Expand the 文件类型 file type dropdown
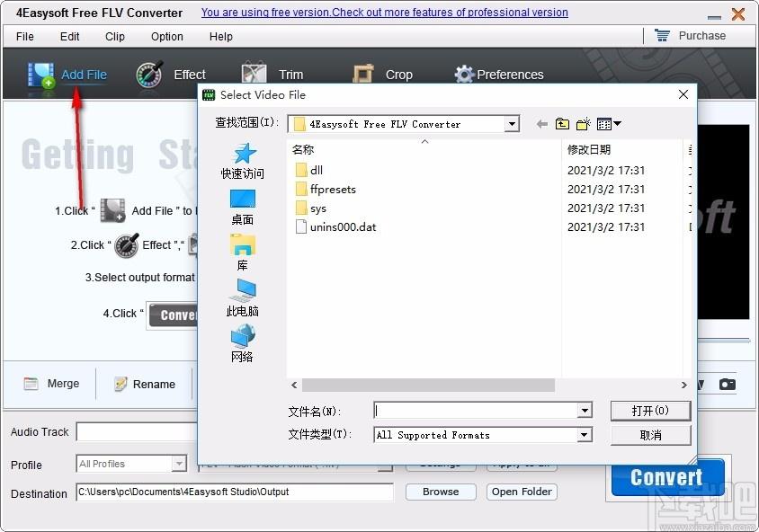The height and width of the screenshot is (532, 759). [585, 435]
